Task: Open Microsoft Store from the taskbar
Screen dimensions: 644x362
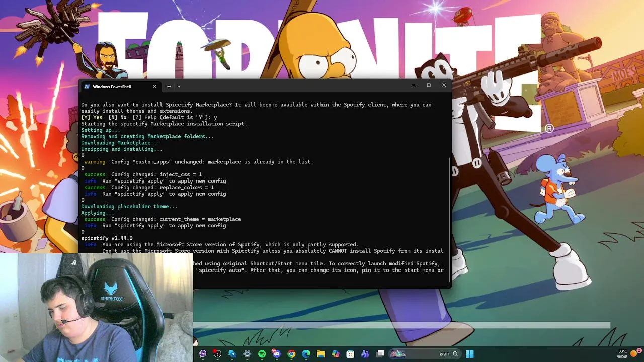Action: pos(350,354)
